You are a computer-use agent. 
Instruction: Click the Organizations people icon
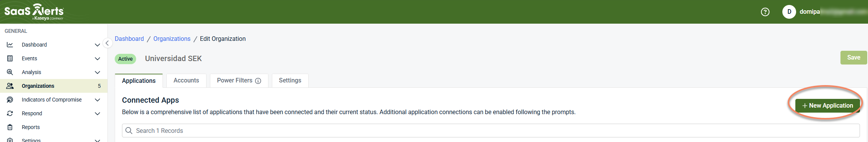[x=10, y=86]
